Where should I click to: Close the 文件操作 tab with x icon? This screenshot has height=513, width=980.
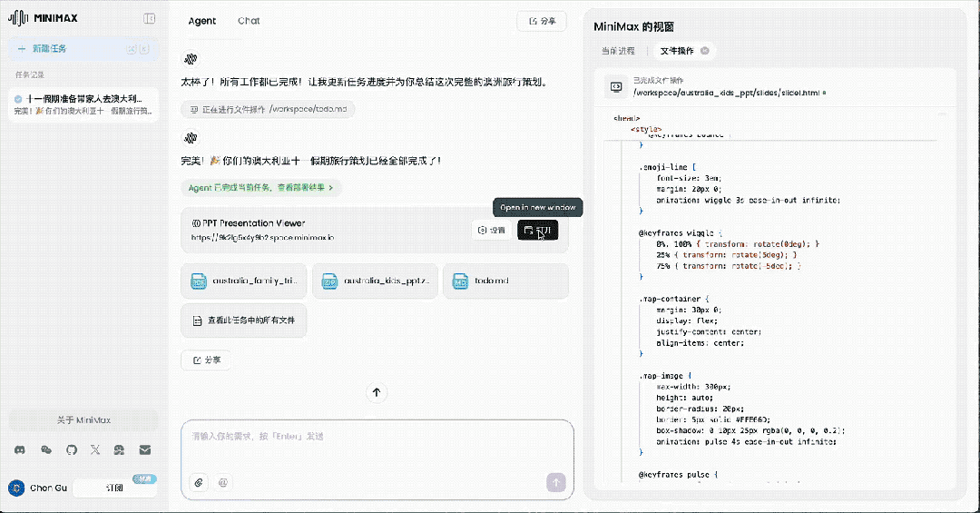pyautogui.click(x=704, y=51)
